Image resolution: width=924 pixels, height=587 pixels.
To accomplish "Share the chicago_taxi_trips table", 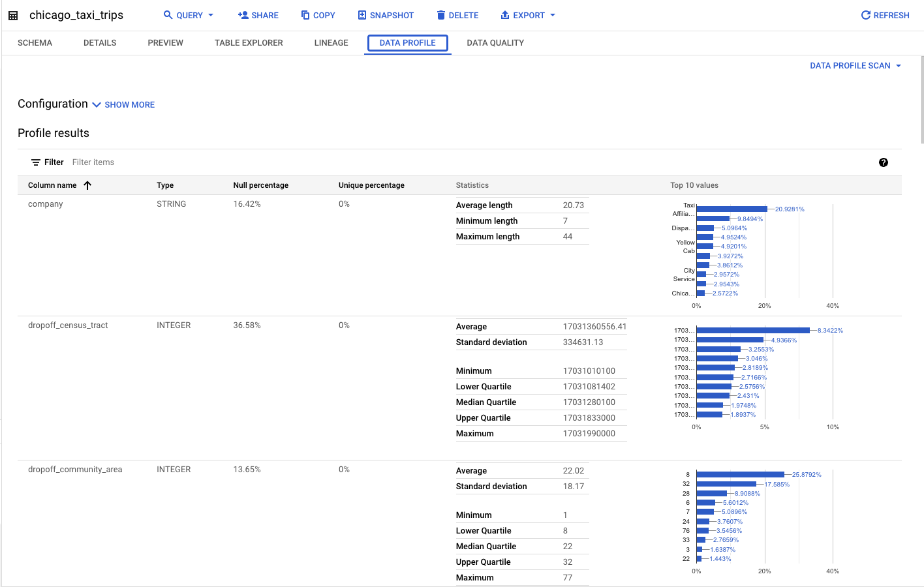I will 258,15.
